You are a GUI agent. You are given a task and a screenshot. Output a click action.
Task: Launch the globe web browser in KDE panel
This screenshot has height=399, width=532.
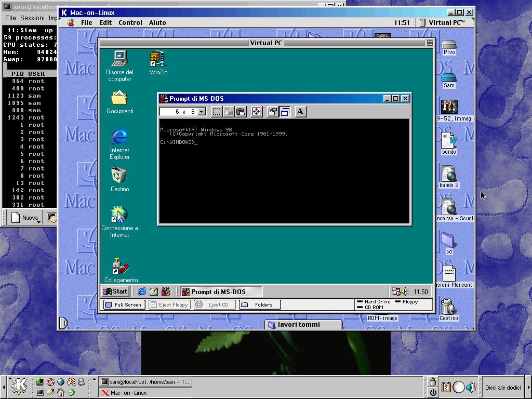61,382
